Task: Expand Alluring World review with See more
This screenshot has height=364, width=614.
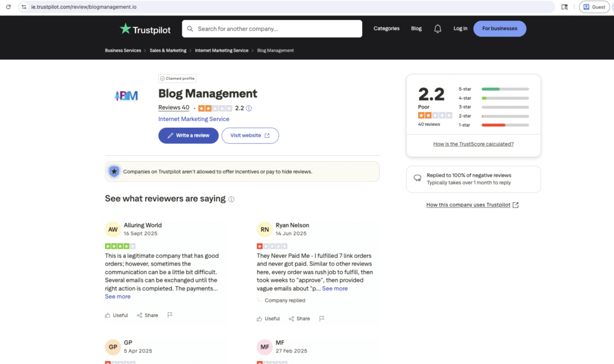Action: tap(118, 296)
